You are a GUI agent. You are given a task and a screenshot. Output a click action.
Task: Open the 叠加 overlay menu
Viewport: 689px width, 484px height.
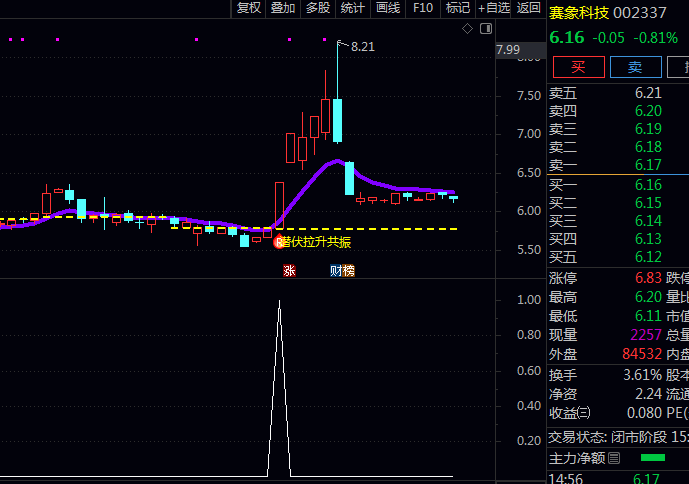[x=283, y=8]
